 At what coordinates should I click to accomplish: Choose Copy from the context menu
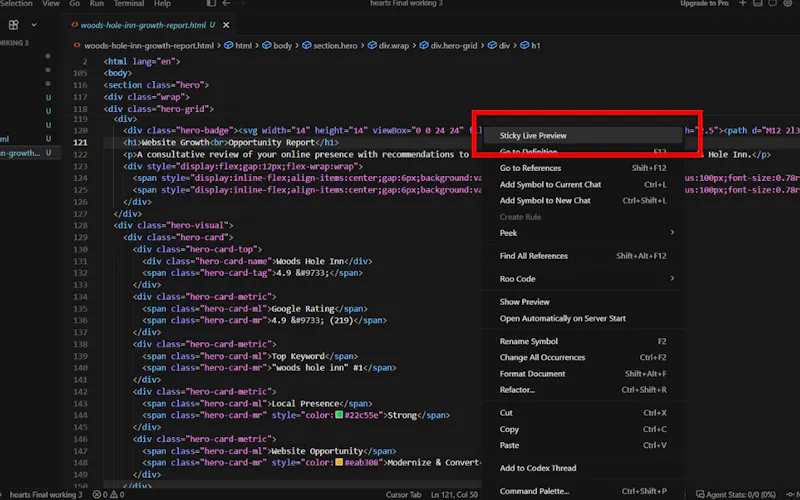583,429
